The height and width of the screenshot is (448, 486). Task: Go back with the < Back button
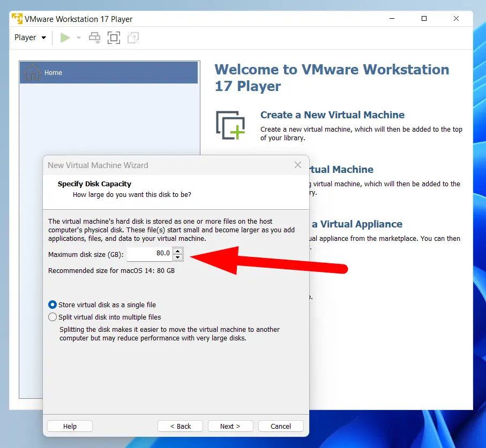pyautogui.click(x=181, y=427)
